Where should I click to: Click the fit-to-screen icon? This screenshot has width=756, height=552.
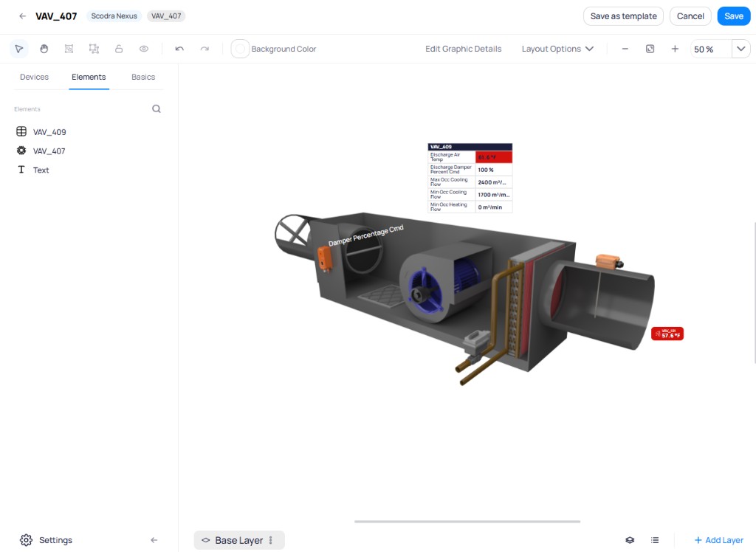tap(650, 49)
